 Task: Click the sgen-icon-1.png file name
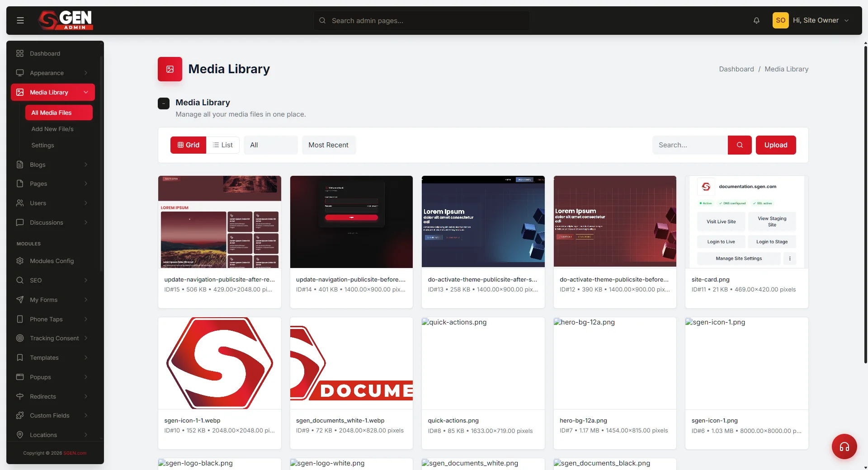pos(714,420)
